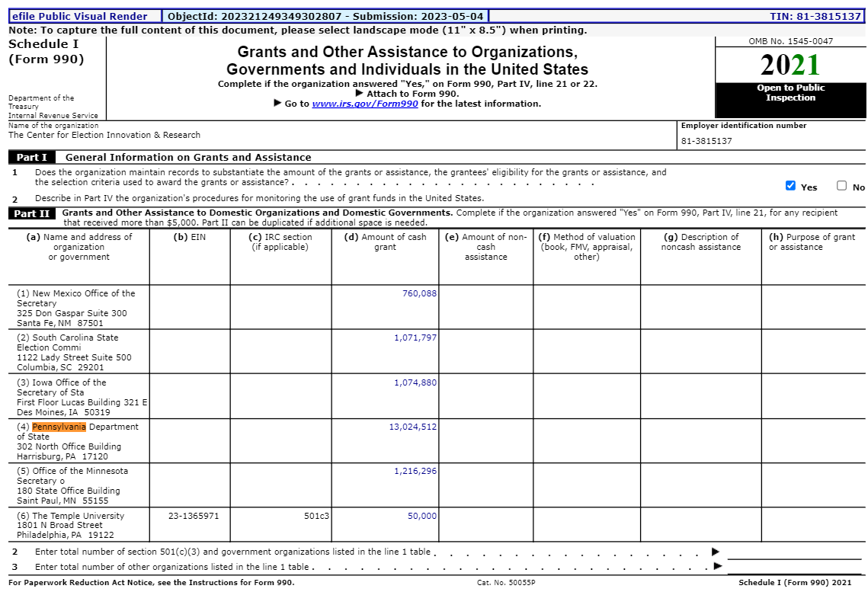
Task: Click the Harrisburg, PA 17120 address line
Action: click(62, 456)
